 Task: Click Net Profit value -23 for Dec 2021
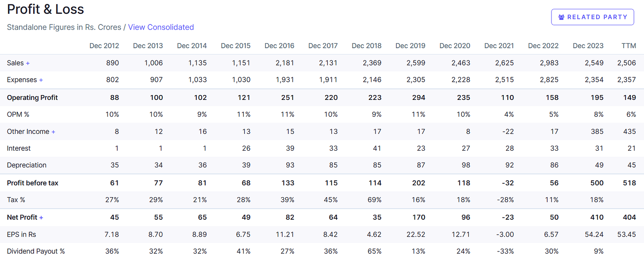(x=508, y=217)
